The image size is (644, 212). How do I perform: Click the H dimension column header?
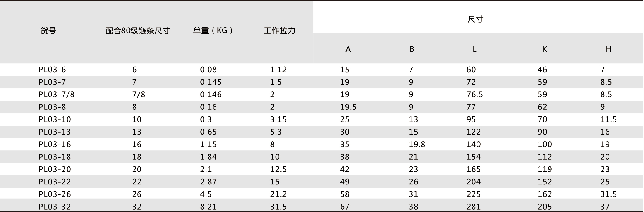(609, 49)
